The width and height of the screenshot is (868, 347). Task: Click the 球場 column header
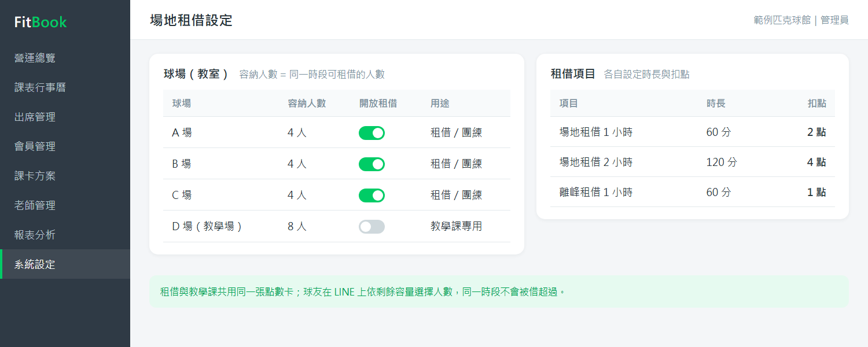182,104
